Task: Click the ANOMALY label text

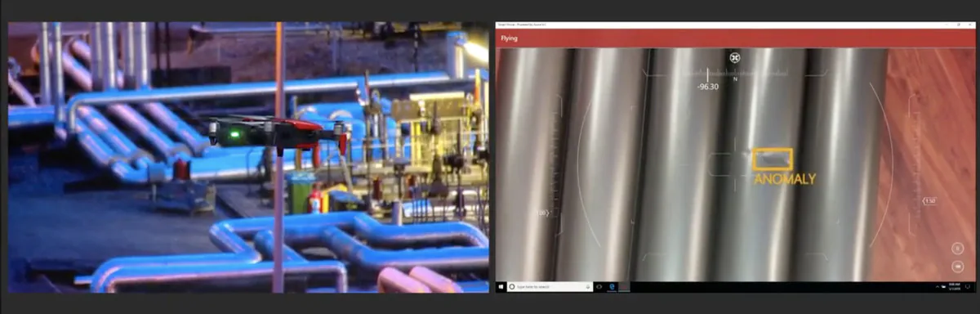Action: click(785, 179)
